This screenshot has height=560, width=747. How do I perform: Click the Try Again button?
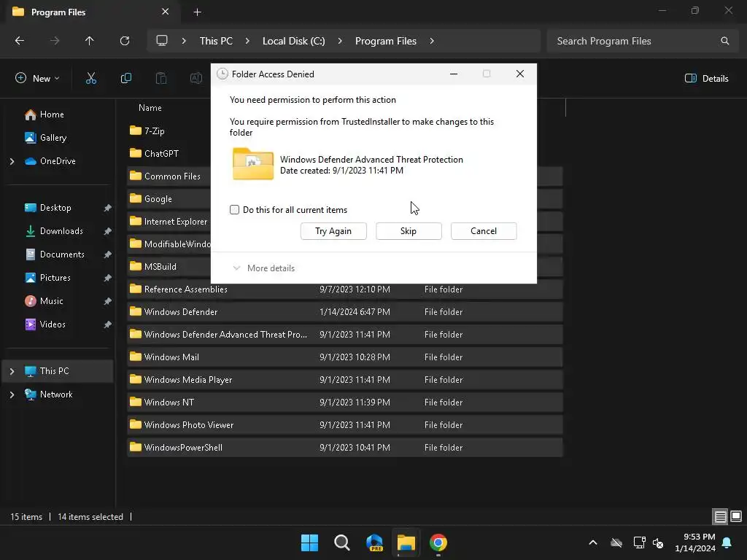[x=333, y=231]
